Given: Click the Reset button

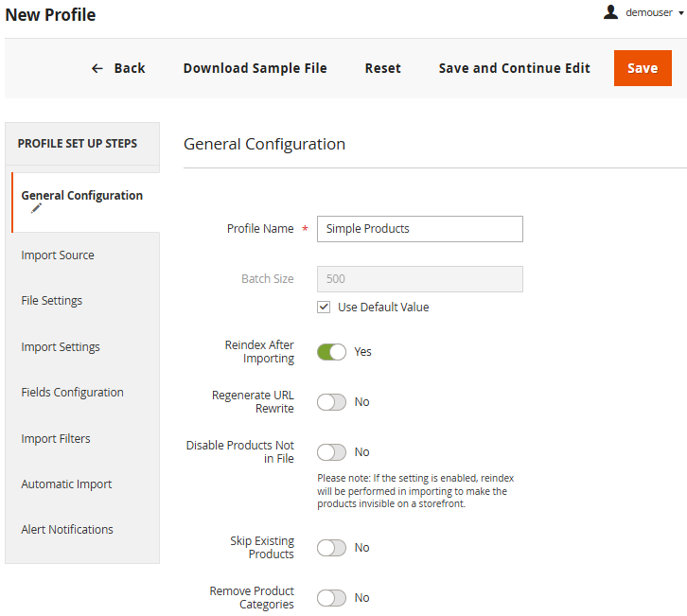Looking at the screenshot, I should (383, 68).
